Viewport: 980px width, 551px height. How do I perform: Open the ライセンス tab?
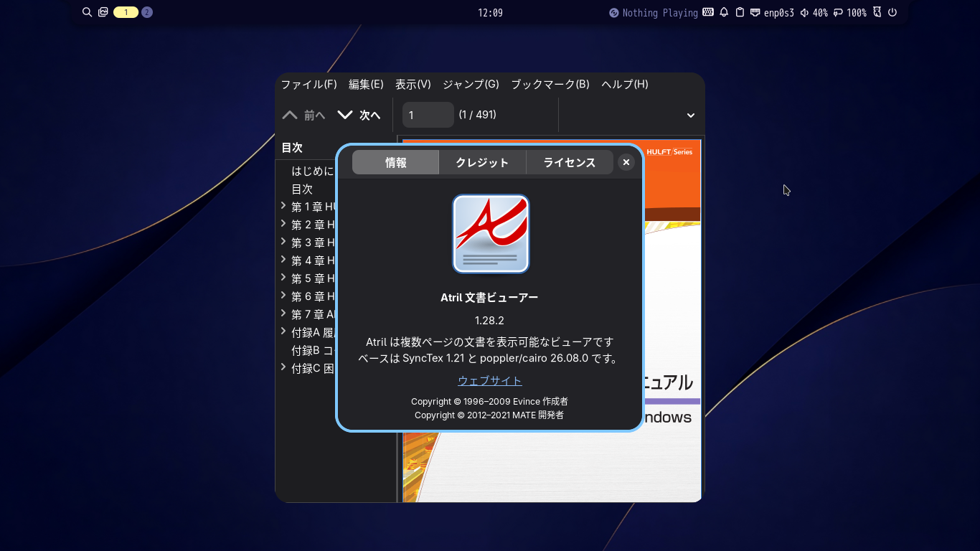[x=570, y=162]
